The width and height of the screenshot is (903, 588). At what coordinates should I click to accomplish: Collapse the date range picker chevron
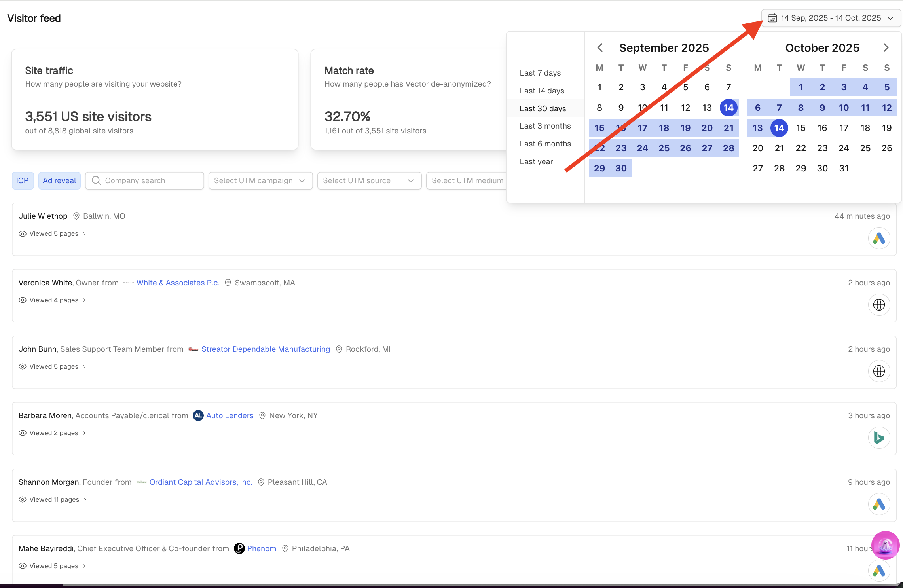click(x=891, y=18)
